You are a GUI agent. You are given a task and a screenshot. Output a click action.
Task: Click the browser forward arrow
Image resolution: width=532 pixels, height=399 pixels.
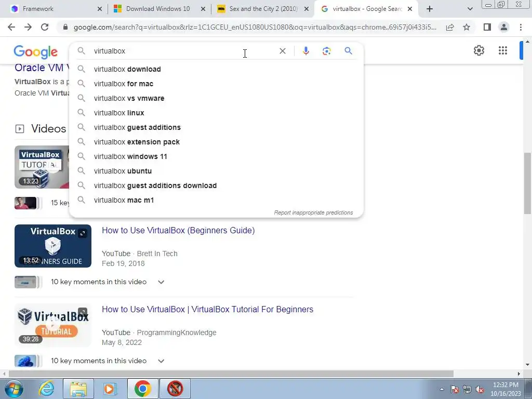(28, 27)
